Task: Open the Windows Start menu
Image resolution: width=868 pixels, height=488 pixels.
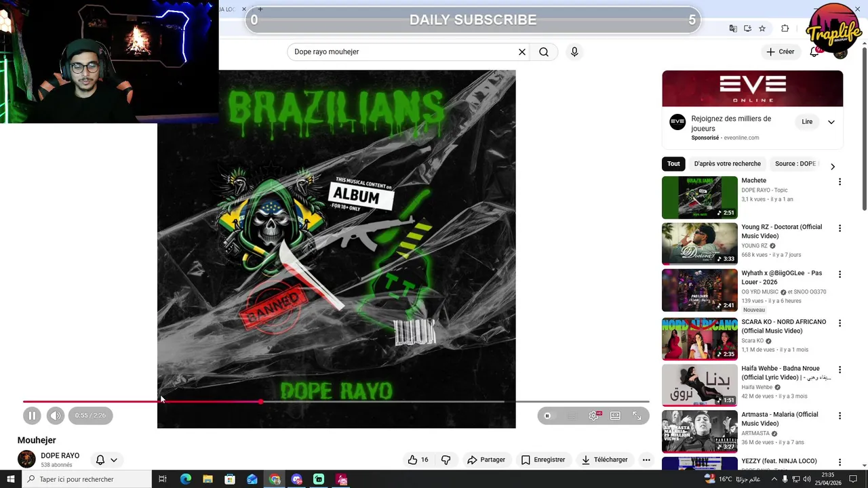Action: point(10,479)
